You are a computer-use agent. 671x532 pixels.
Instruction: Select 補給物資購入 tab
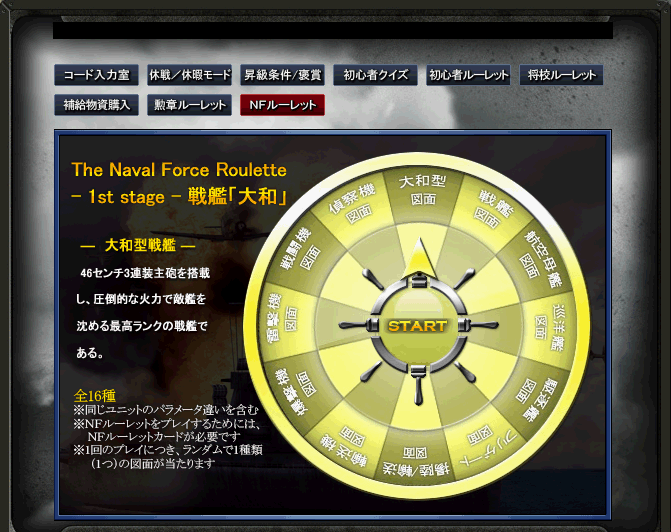pyautogui.click(x=96, y=105)
